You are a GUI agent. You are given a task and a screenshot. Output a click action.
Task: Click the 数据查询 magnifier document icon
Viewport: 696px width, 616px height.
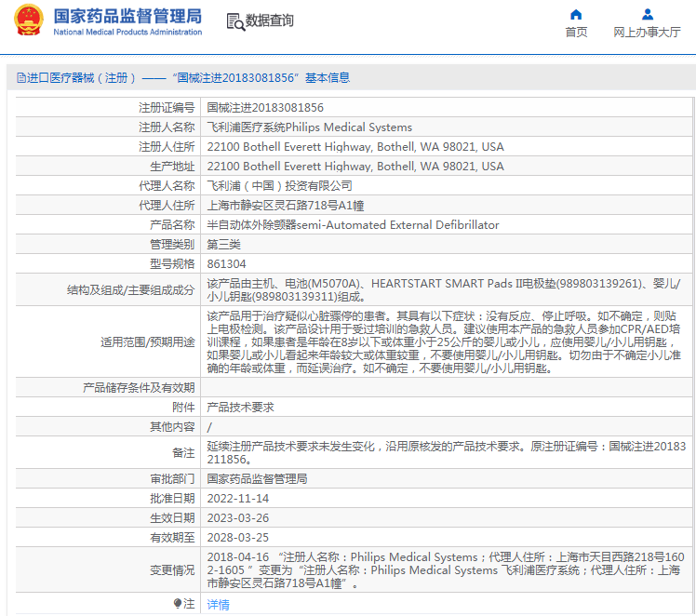tap(235, 21)
